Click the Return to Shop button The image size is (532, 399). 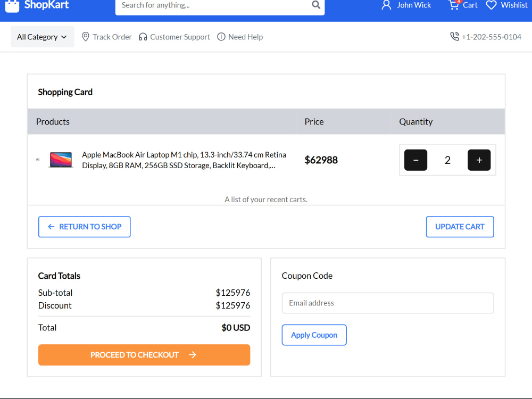[85, 227]
